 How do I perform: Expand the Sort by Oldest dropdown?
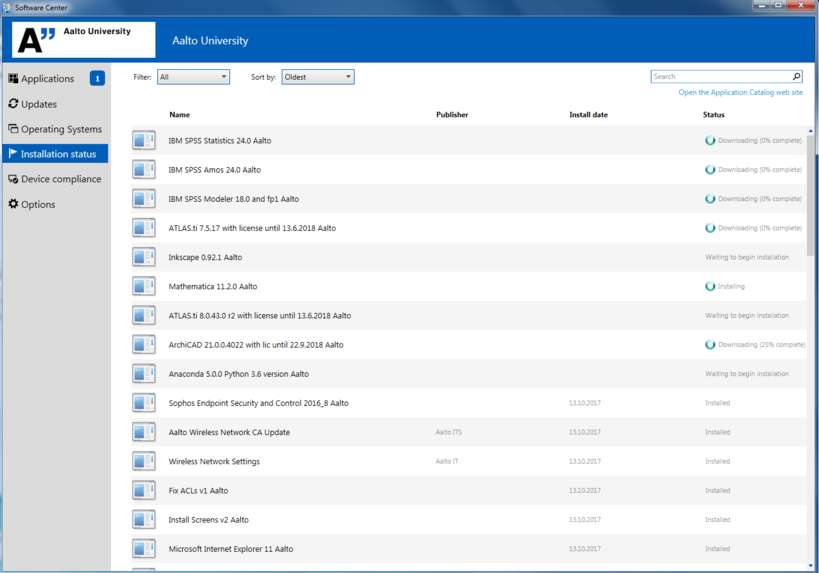point(317,77)
